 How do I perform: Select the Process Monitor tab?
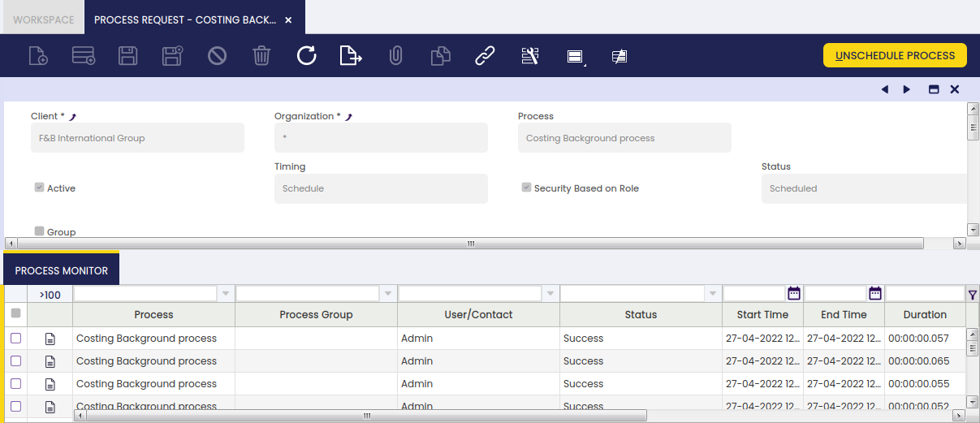point(62,270)
